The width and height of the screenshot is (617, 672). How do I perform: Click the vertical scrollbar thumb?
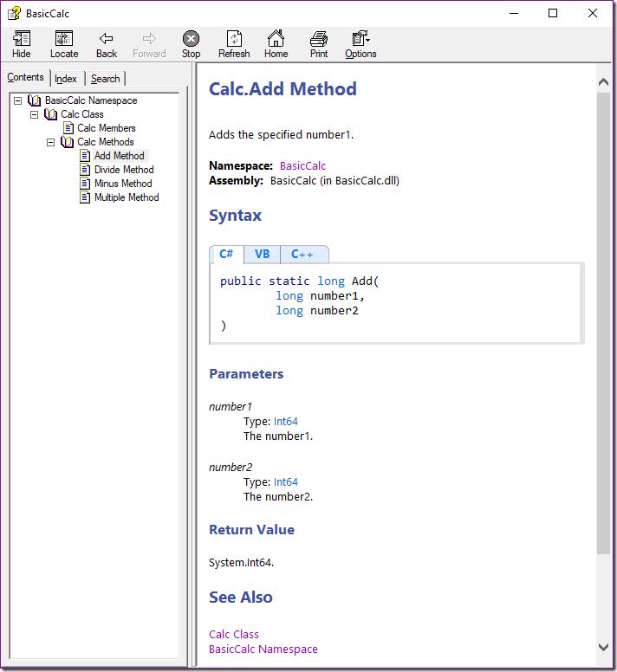(603, 323)
